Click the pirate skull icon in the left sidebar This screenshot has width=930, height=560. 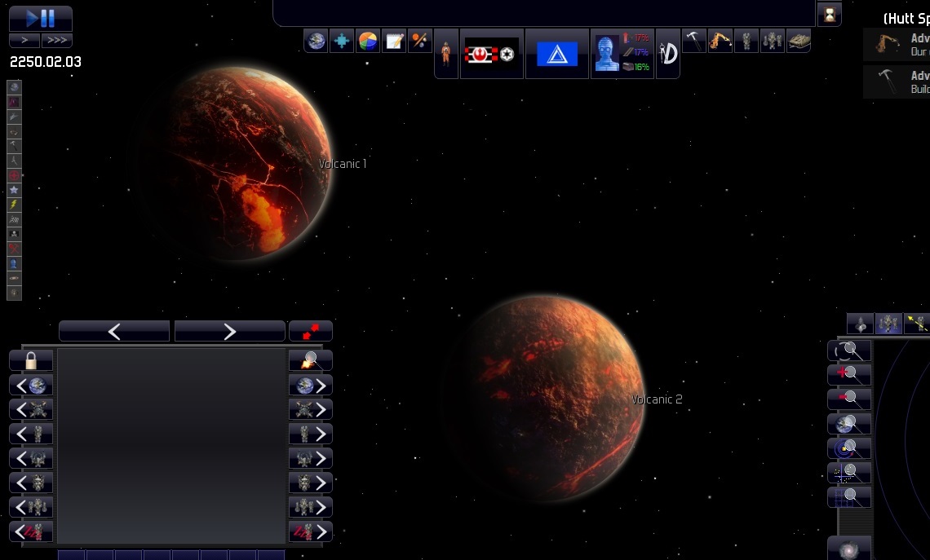point(13,232)
